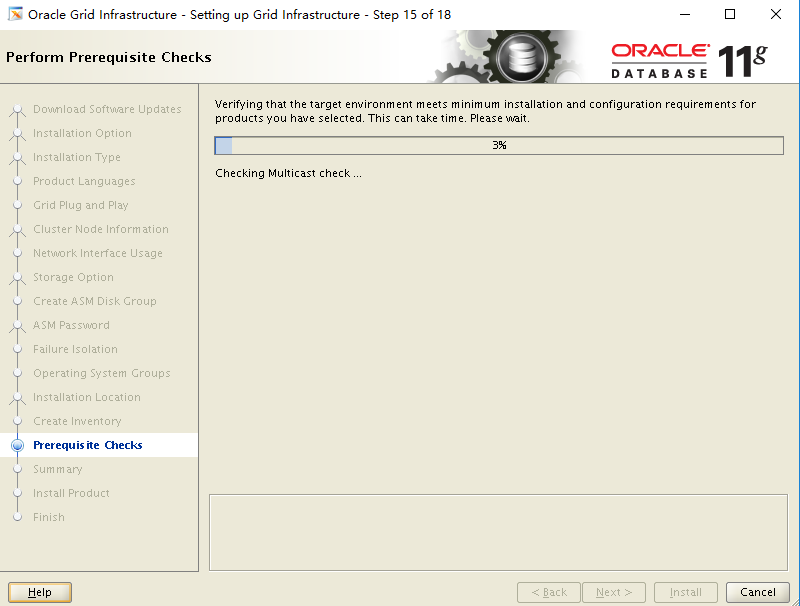
Task: Close the installer window
Action: click(x=776, y=14)
